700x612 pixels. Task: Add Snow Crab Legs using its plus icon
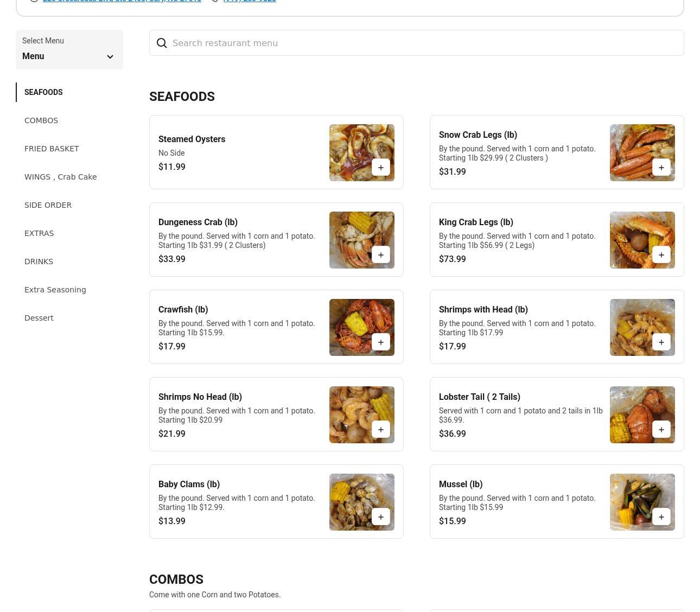point(661,168)
